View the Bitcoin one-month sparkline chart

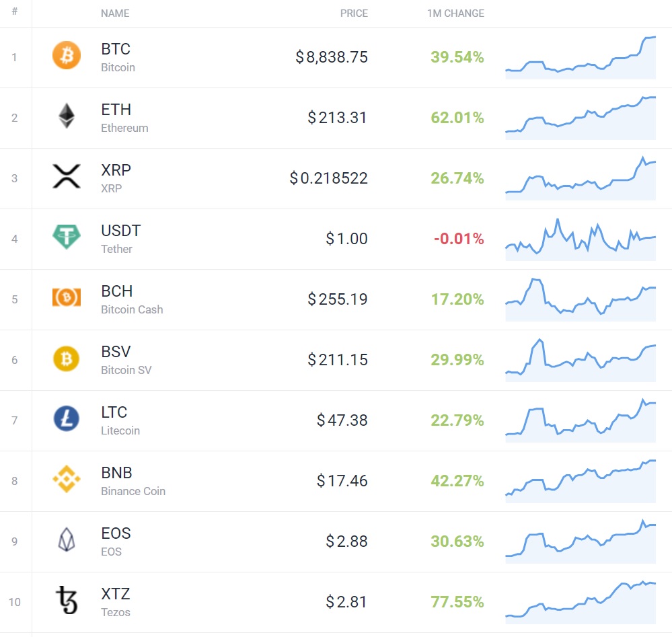(x=581, y=57)
